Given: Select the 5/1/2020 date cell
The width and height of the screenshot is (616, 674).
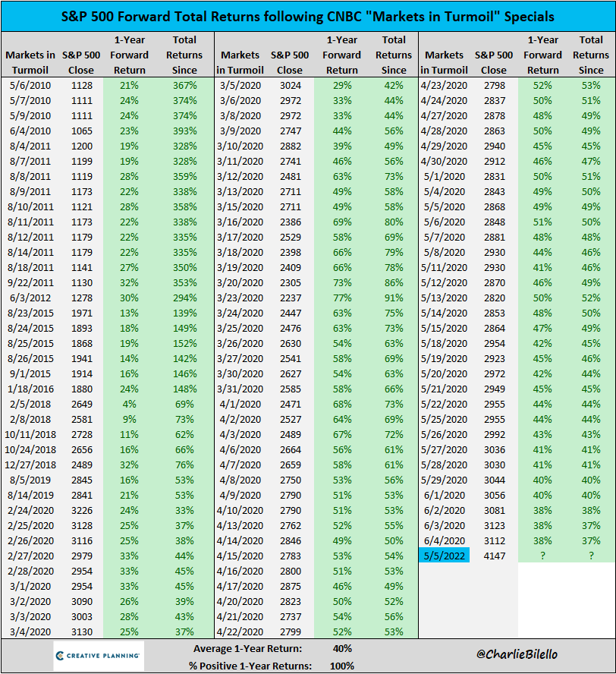Looking at the screenshot, I should (x=445, y=177).
